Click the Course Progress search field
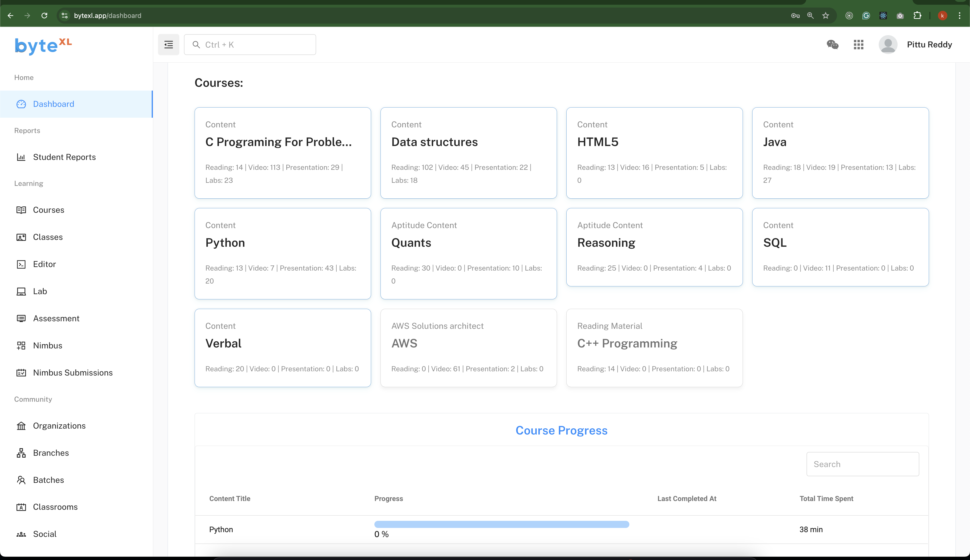The width and height of the screenshot is (970, 560). tap(862, 464)
